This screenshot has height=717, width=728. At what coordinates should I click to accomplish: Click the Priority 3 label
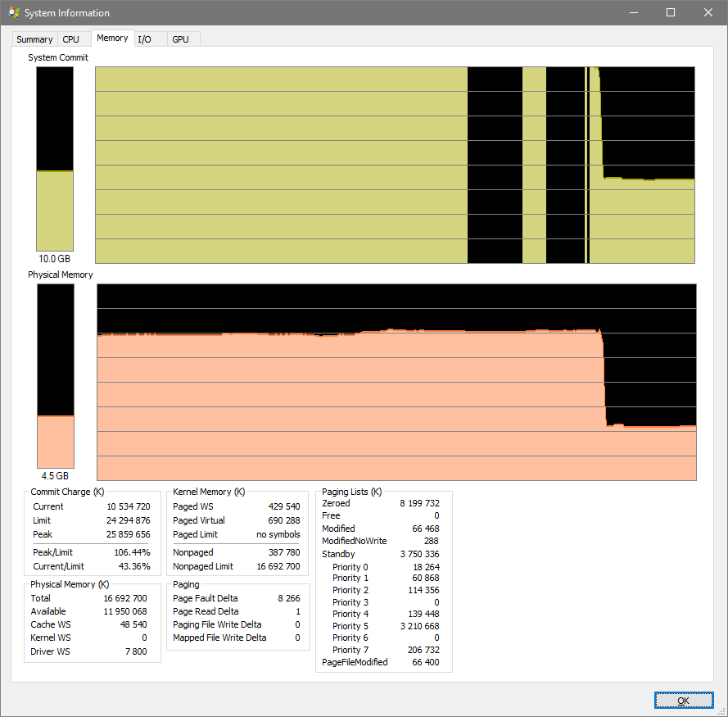[350, 602]
